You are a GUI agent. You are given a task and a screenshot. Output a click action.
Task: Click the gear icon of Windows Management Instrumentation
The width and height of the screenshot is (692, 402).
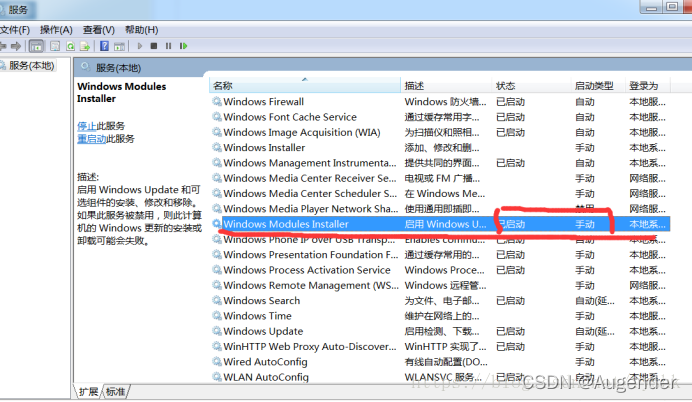coord(217,163)
